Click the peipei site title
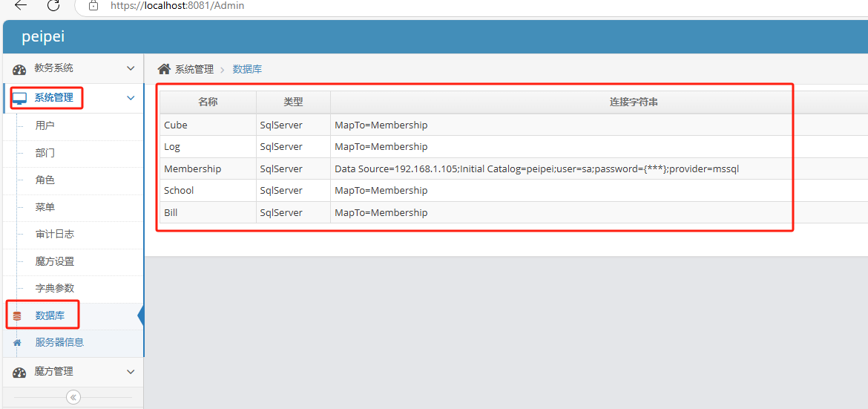The width and height of the screenshot is (868, 409). click(x=43, y=36)
